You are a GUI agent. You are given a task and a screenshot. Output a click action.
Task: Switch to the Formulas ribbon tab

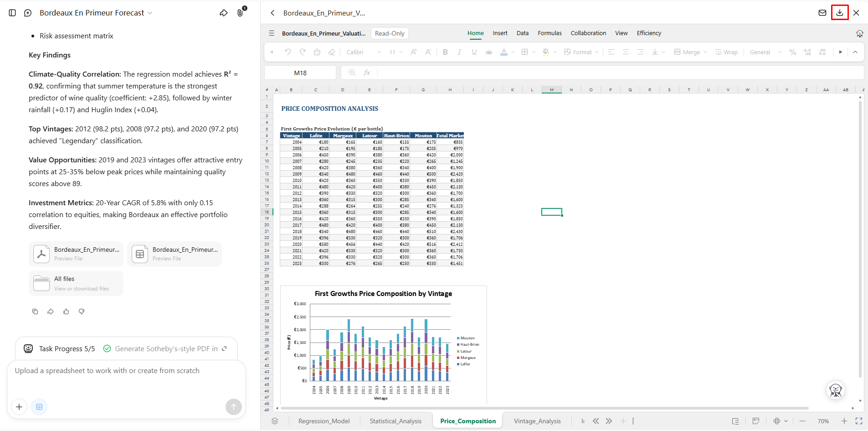tap(550, 33)
